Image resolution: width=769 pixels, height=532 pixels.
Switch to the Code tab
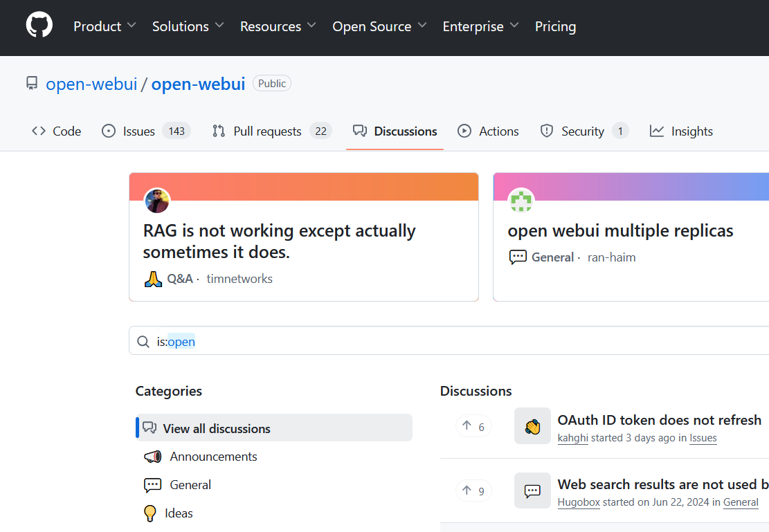(56, 131)
